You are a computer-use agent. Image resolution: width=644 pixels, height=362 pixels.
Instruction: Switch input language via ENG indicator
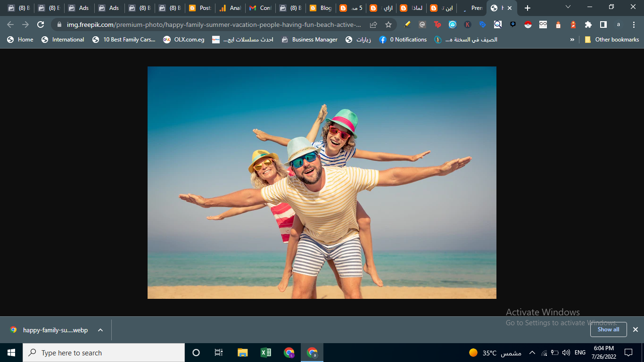pos(580,353)
